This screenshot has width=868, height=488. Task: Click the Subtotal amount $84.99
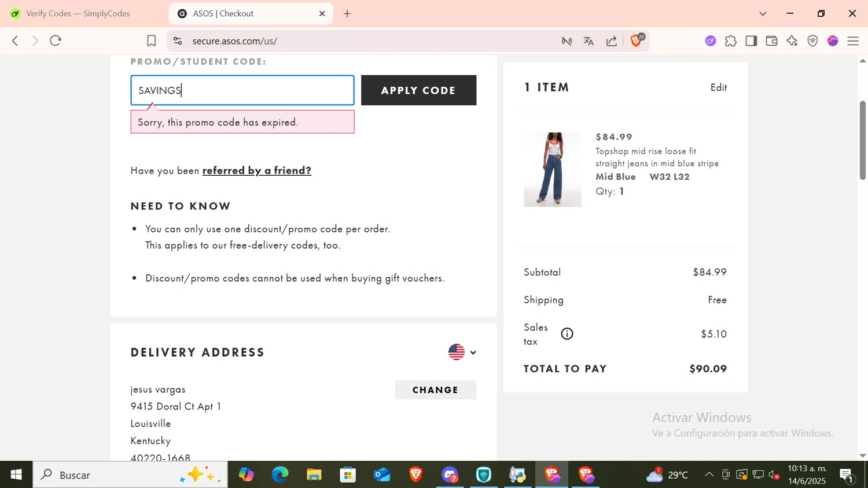coord(709,272)
